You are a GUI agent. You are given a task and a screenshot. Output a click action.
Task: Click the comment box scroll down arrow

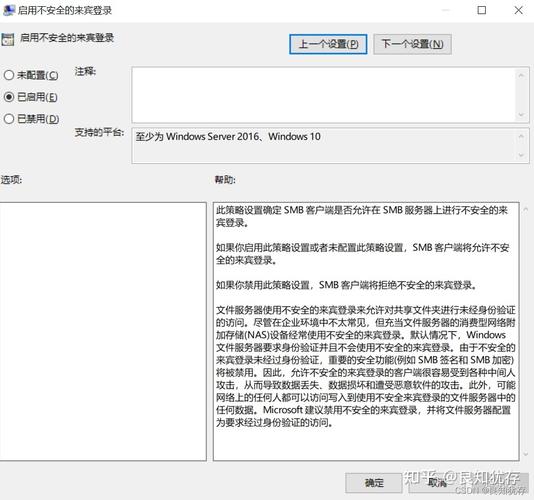click(521, 115)
